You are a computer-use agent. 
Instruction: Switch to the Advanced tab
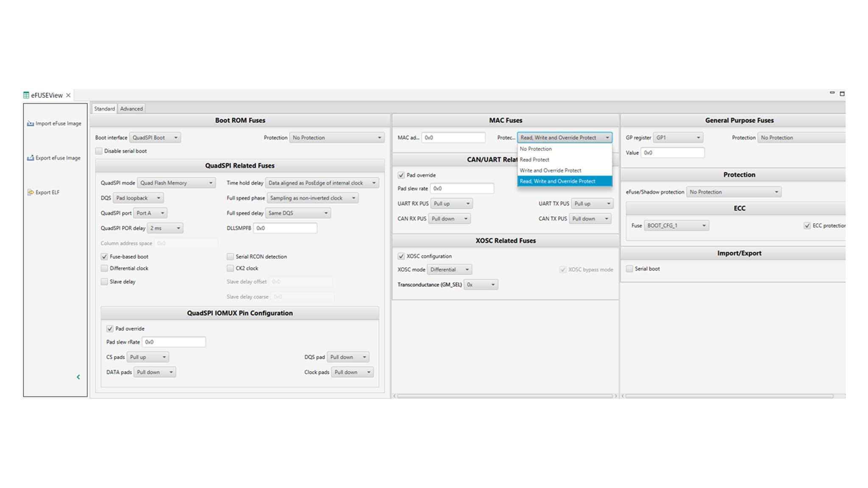tap(131, 109)
